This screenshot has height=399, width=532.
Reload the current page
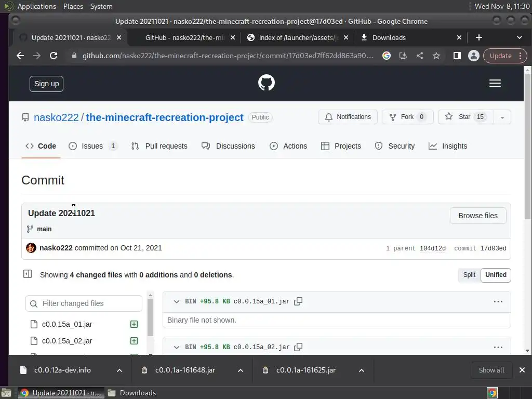[54, 56]
